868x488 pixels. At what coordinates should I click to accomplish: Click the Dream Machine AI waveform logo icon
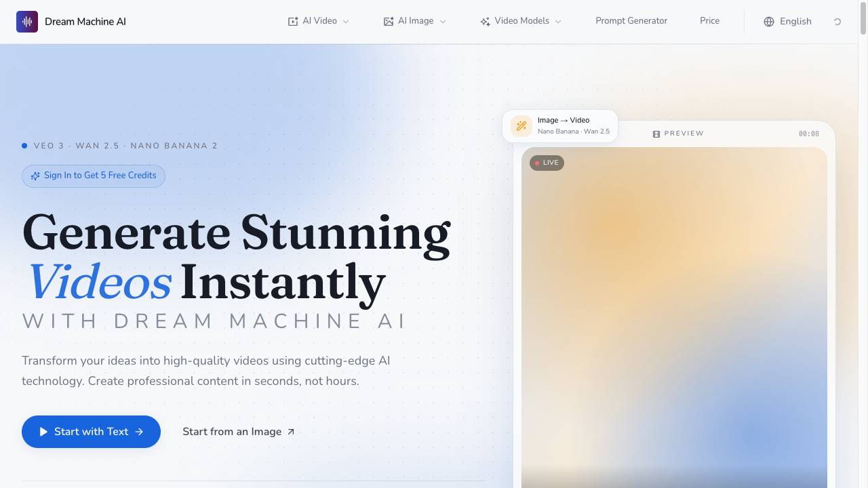(27, 22)
